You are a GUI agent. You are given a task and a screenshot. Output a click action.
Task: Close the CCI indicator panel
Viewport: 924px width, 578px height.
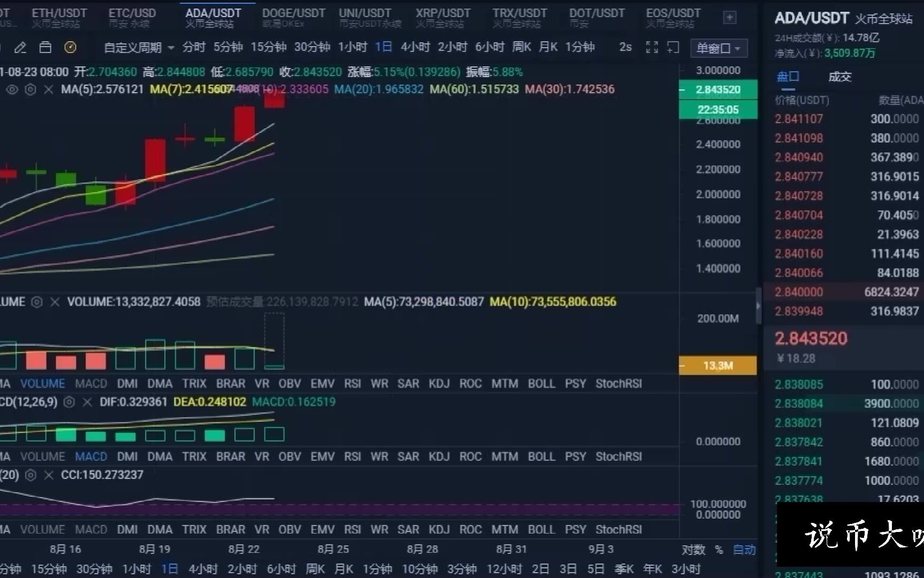click(49, 475)
